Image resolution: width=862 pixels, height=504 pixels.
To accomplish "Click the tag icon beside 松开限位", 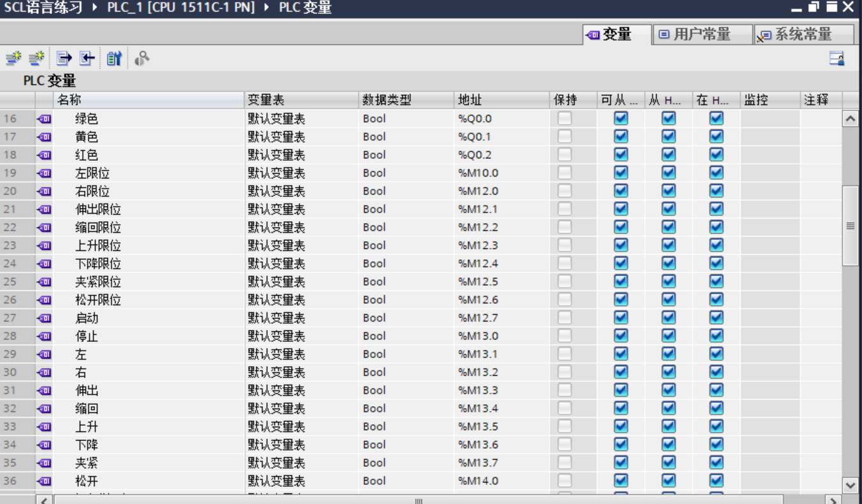I will (44, 300).
